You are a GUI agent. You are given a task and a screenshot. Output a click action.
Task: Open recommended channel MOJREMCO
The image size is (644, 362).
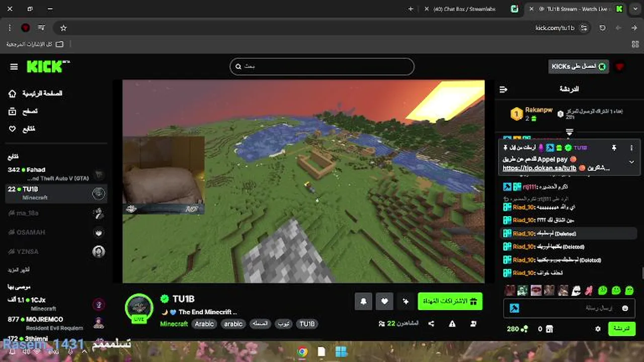coord(56,323)
